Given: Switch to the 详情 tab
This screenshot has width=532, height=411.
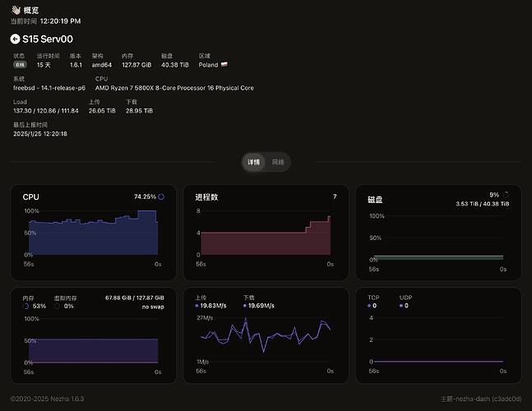Looking at the screenshot, I should coord(253,162).
